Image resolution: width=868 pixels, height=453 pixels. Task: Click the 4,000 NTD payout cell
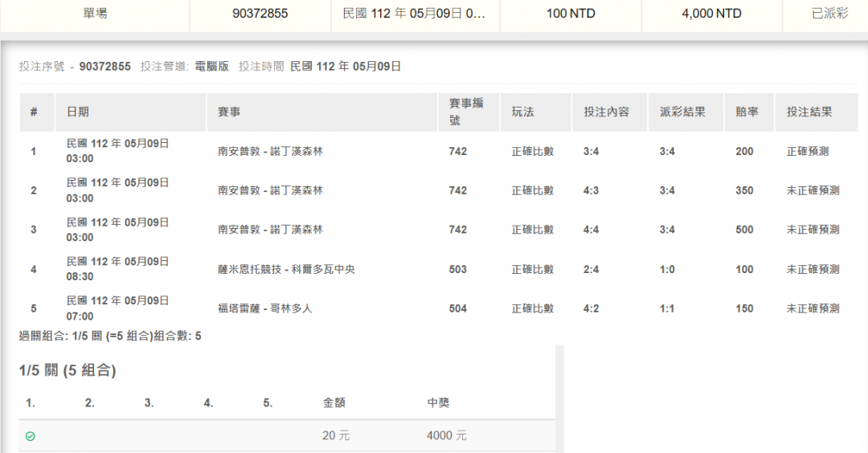712,14
